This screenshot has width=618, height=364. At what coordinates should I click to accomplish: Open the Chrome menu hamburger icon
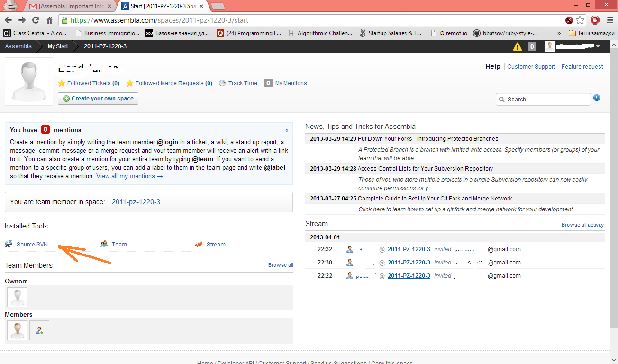tap(609, 20)
